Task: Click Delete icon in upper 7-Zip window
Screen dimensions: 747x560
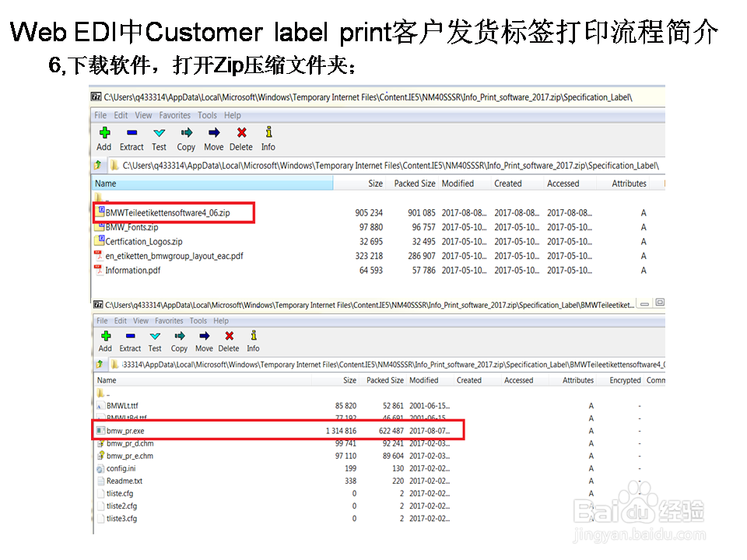Action: 241,132
